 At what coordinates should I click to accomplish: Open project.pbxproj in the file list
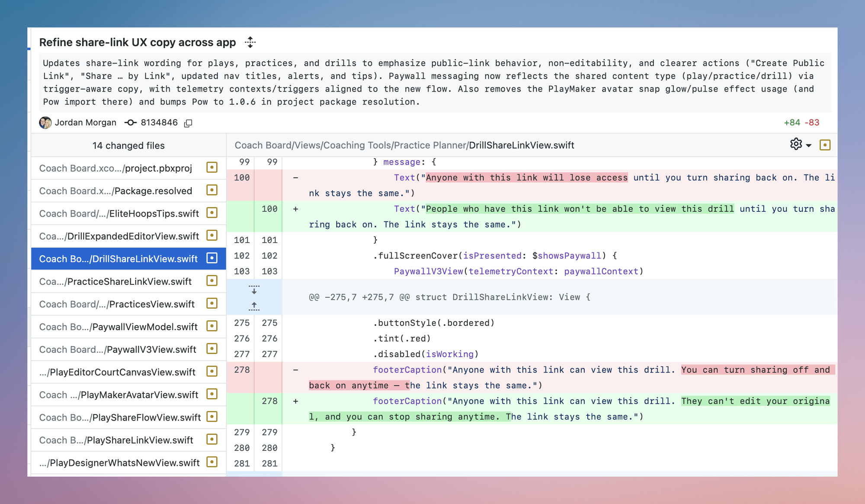coord(128,168)
